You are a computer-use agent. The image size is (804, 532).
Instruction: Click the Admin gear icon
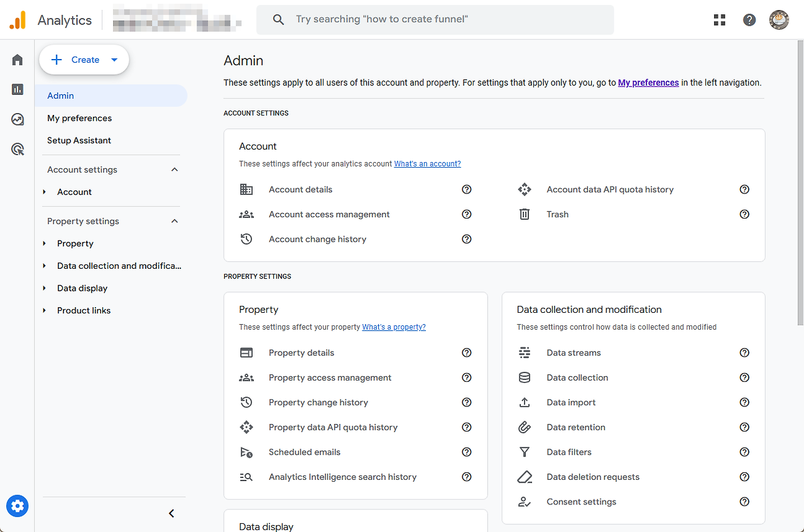(x=18, y=506)
